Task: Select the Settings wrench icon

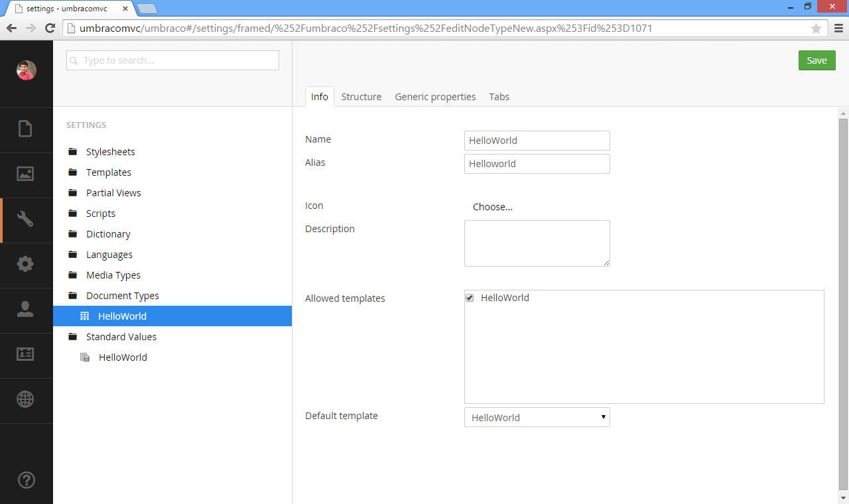Action: [27, 219]
